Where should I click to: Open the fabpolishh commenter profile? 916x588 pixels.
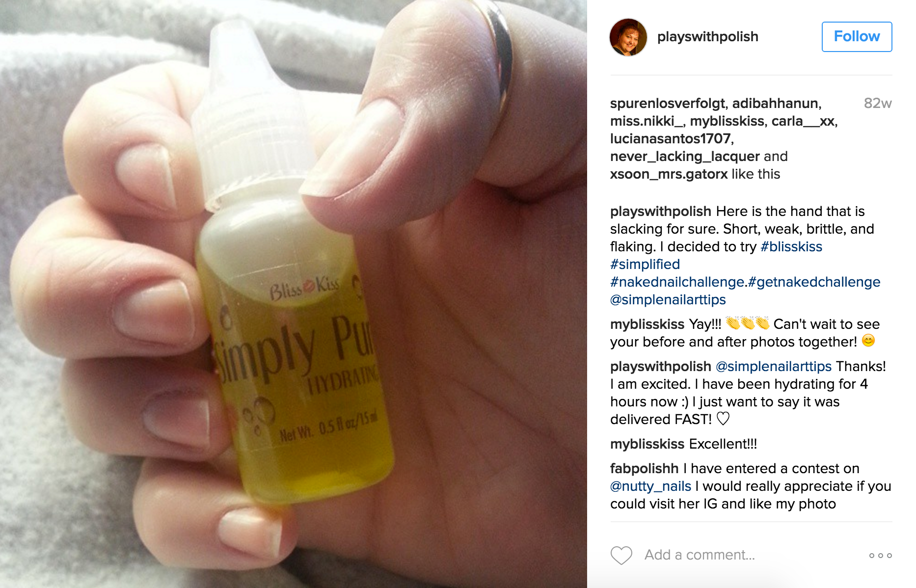(x=644, y=468)
